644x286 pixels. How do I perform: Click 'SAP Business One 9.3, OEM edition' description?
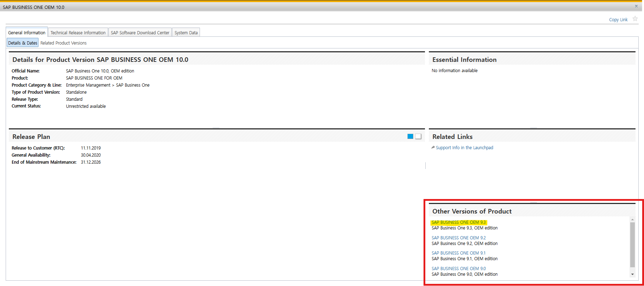pos(465,228)
